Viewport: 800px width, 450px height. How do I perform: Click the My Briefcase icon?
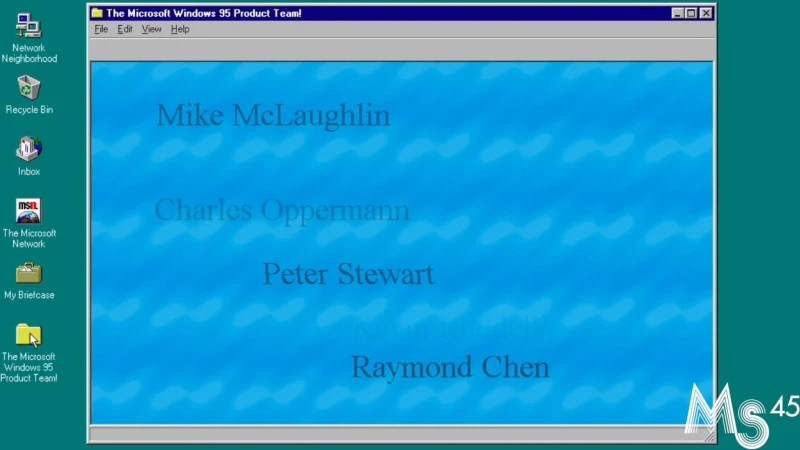click(29, 273)
